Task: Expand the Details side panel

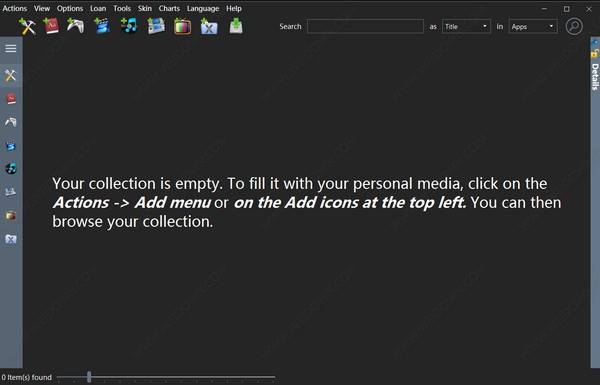Action: [595, 77]
